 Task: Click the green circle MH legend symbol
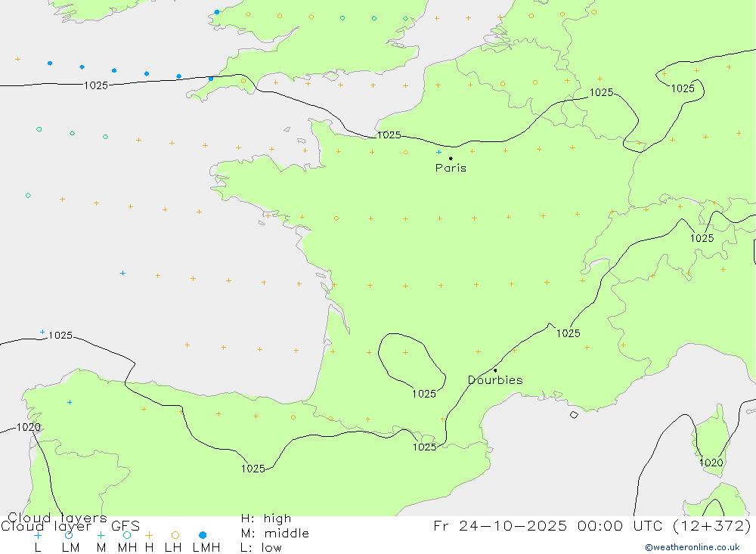point(127,535)
